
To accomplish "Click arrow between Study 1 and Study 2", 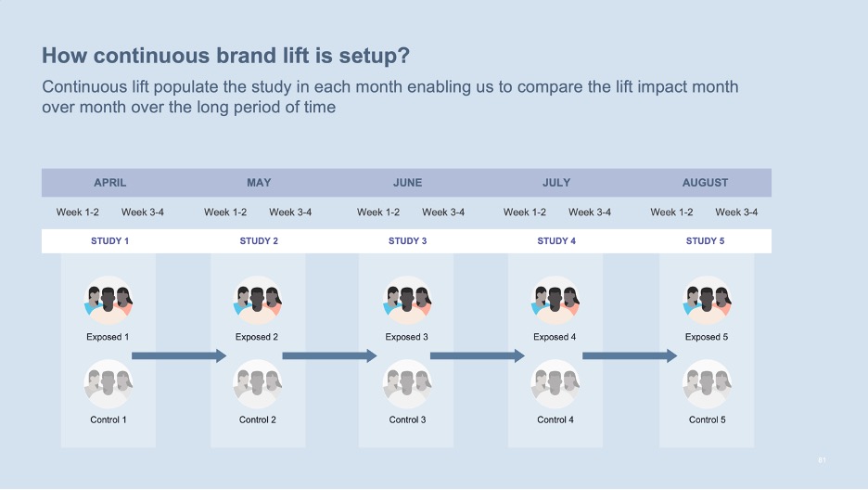I will 179,355.
